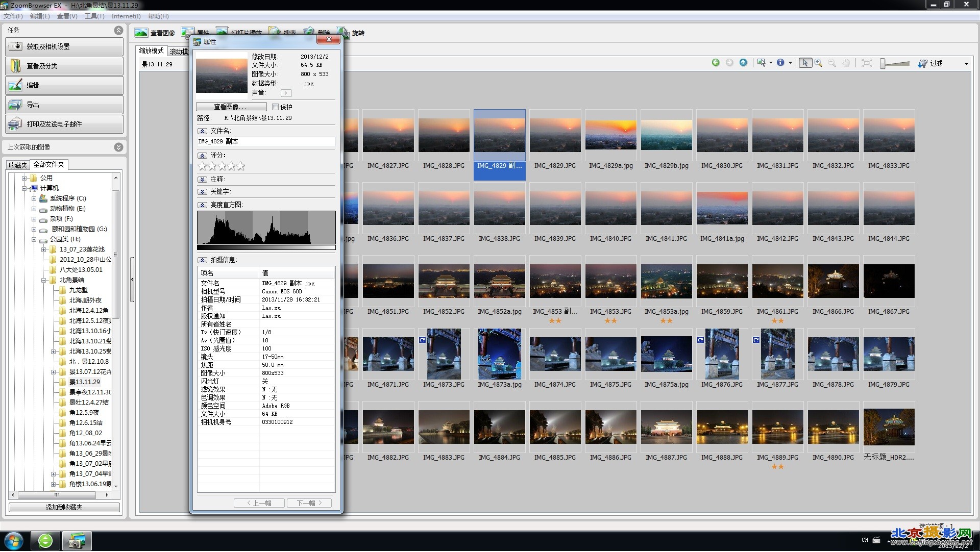
Task: Click the 导出 task button
Action: pos(64,105)
